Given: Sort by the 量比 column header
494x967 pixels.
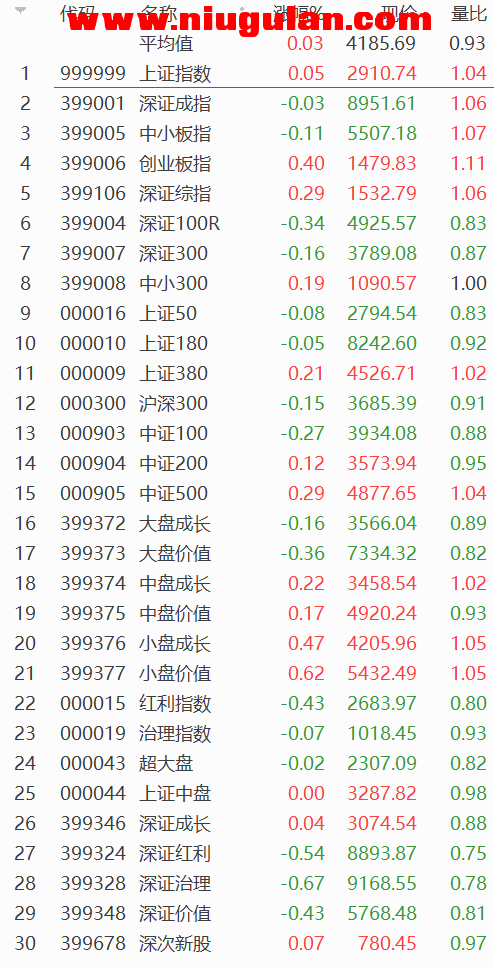Looking at the screenshot, I should point(469,14).
